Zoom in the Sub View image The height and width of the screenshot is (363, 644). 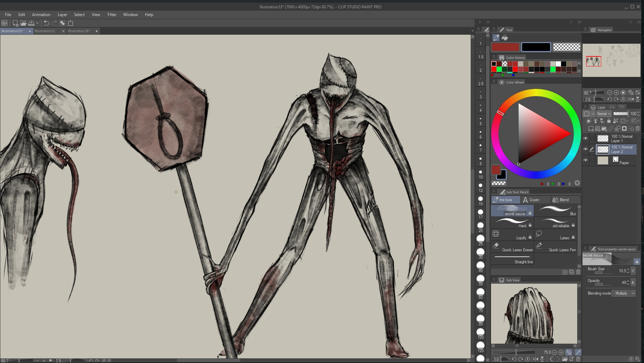pyautogui.click(x=561, y=352)
